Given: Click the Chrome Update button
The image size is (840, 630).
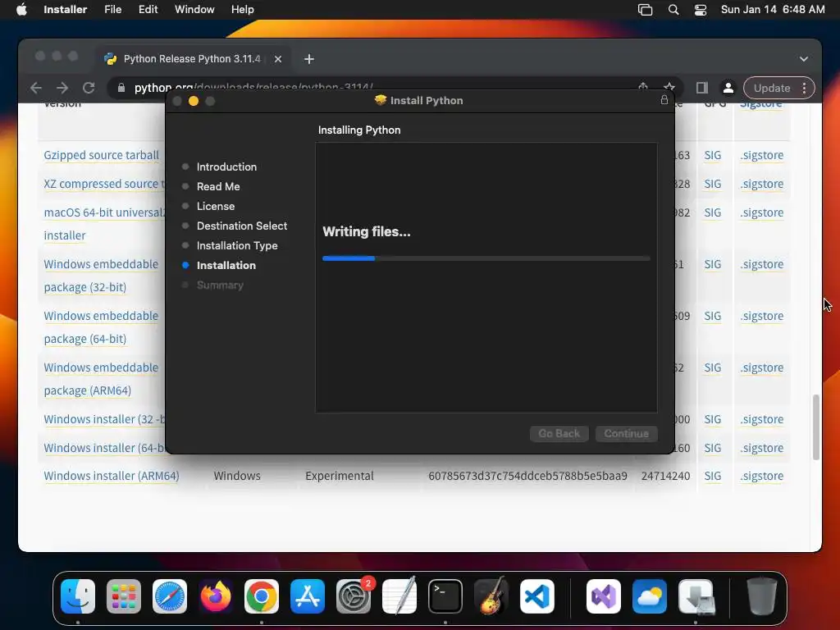Looking at the screenshot, I should 772,88.
